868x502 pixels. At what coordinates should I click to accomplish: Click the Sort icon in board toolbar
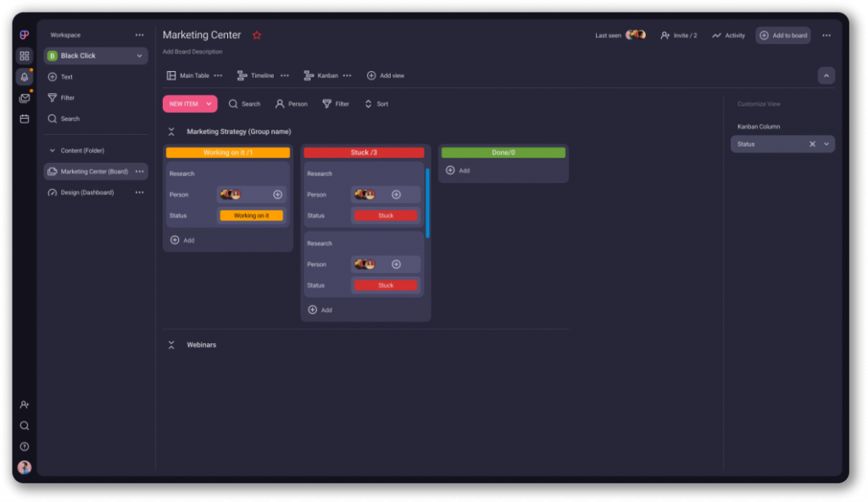[x=369, y=103]
